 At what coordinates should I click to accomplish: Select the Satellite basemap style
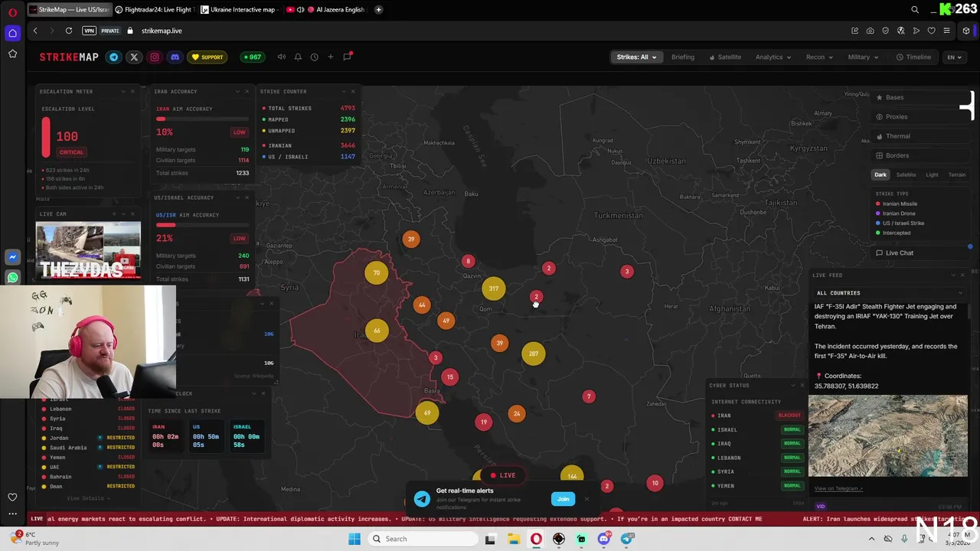point(906,174)
